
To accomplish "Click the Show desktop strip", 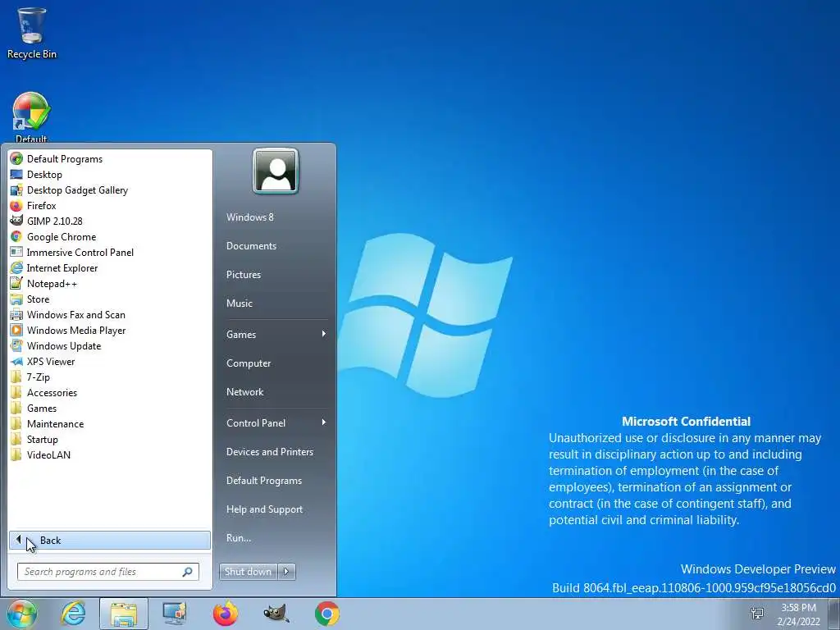I will coord(834,614).
